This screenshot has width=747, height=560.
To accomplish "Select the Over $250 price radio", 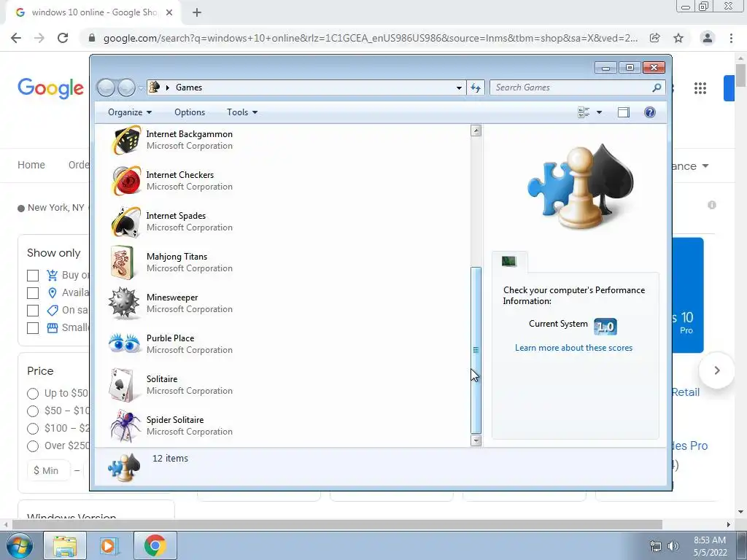I will [x=33, y=446].
